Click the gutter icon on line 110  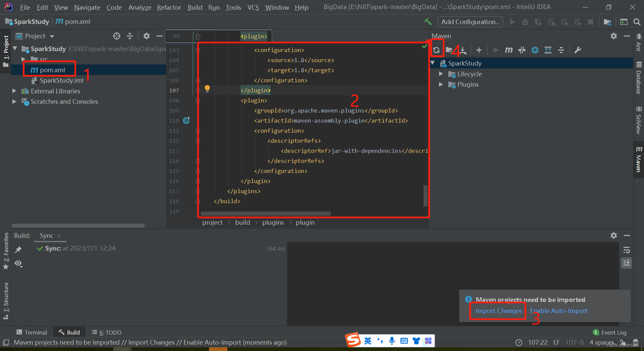coord(186,120)
